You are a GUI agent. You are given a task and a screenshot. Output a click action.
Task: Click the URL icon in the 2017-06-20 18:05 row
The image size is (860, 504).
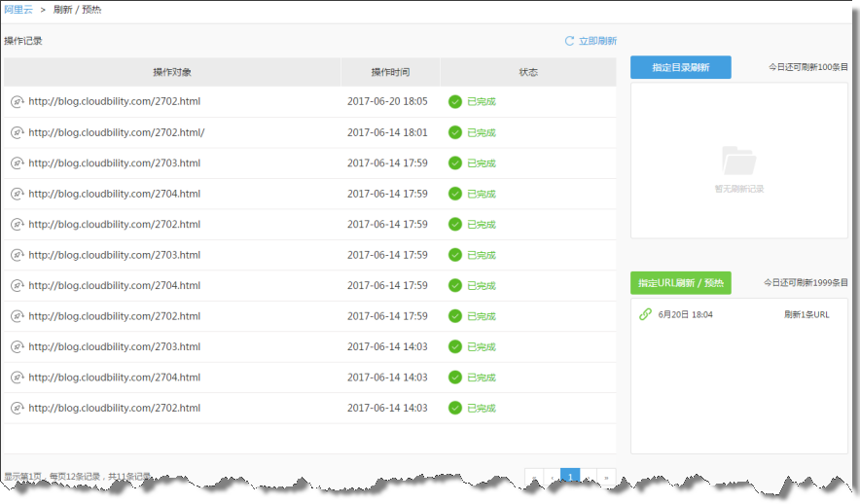[x=17, y=101]
